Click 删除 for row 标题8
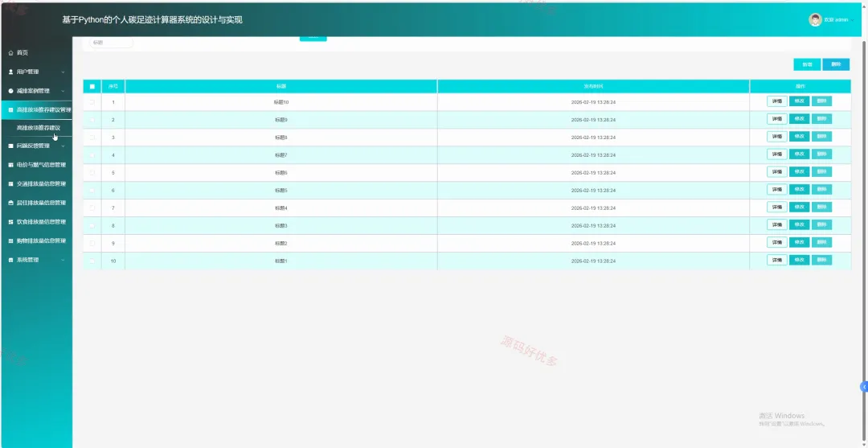 tap(821, 137)
